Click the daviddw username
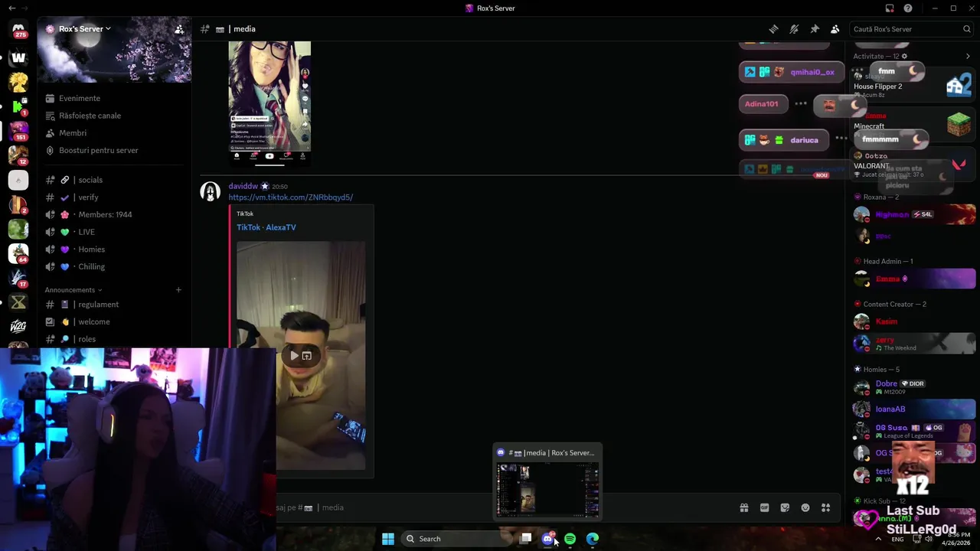Viewport: 980px width, 551px height. [243, 186]
